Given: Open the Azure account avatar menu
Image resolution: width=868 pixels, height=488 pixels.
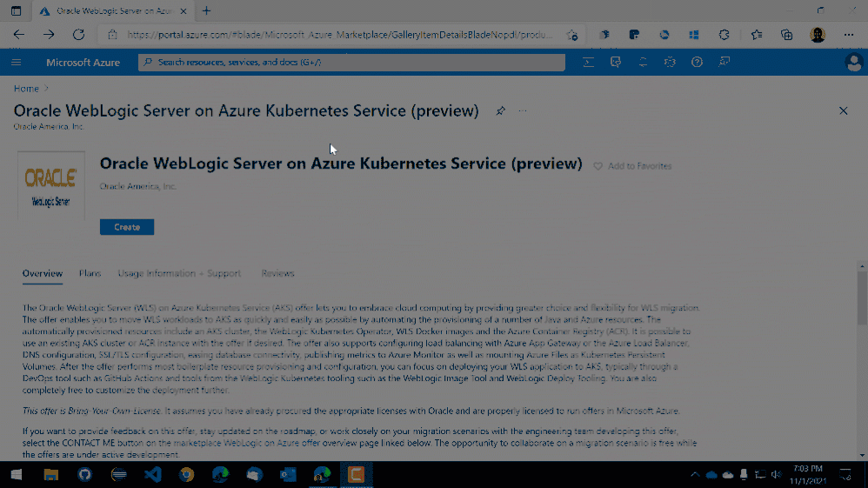Looking at the screenshot, I should pos(854,62).
